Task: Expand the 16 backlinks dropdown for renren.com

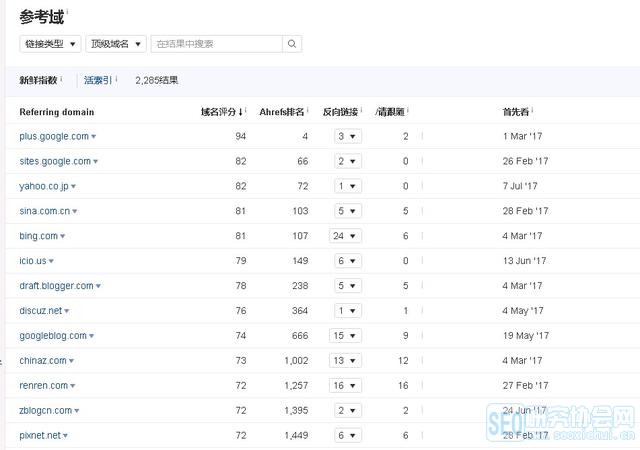Action: point(345,385)
